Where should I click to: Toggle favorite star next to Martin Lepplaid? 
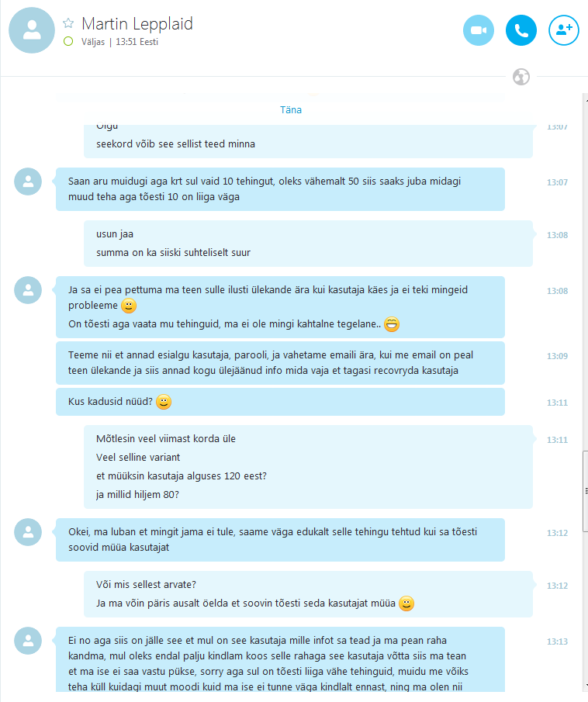tap(68, 22)
